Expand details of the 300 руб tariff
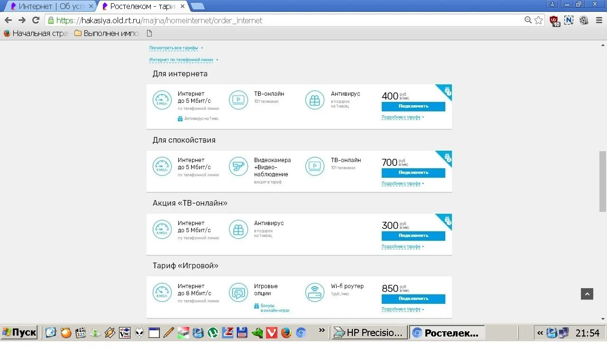This screenshot has width=607, height=364. 403,246
